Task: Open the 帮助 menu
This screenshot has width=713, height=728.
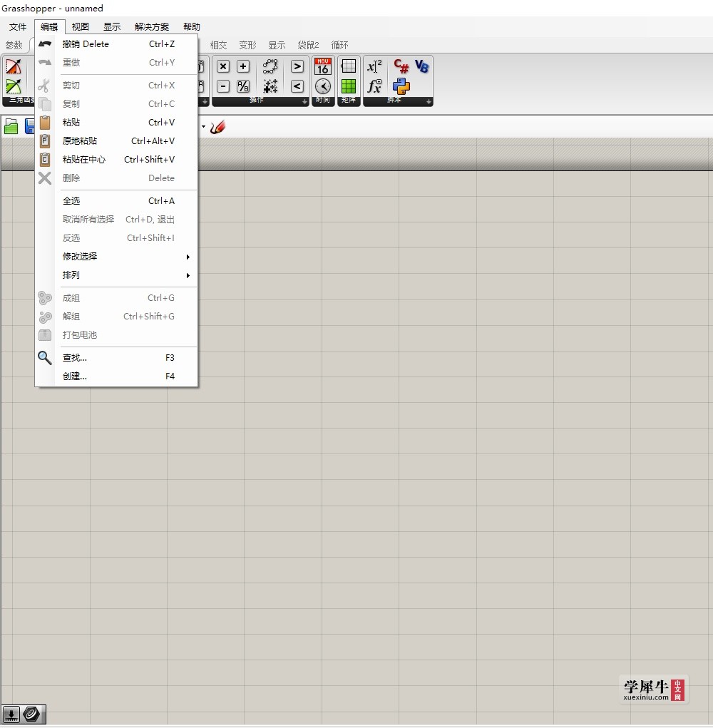Action: [x=192, y=27]
